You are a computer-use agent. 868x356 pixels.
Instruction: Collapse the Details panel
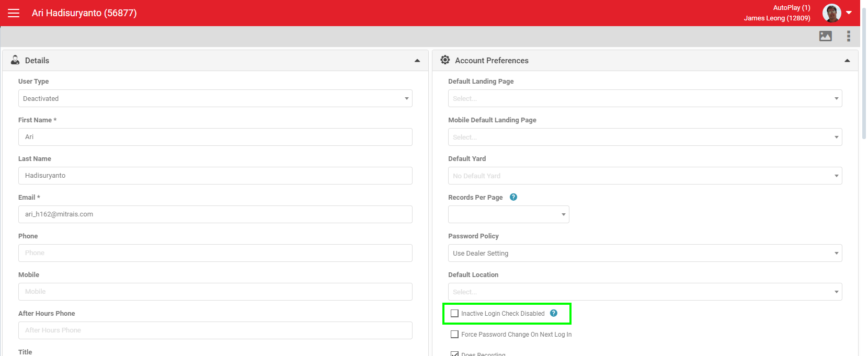tap(417, 61)
